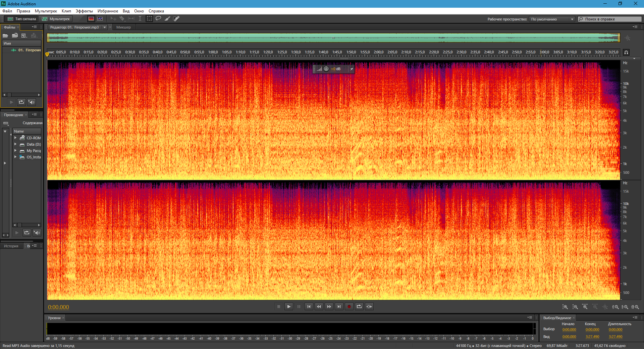Select the Razor tool
This screenshot has height=349, width=644.
tap(122, 19)
